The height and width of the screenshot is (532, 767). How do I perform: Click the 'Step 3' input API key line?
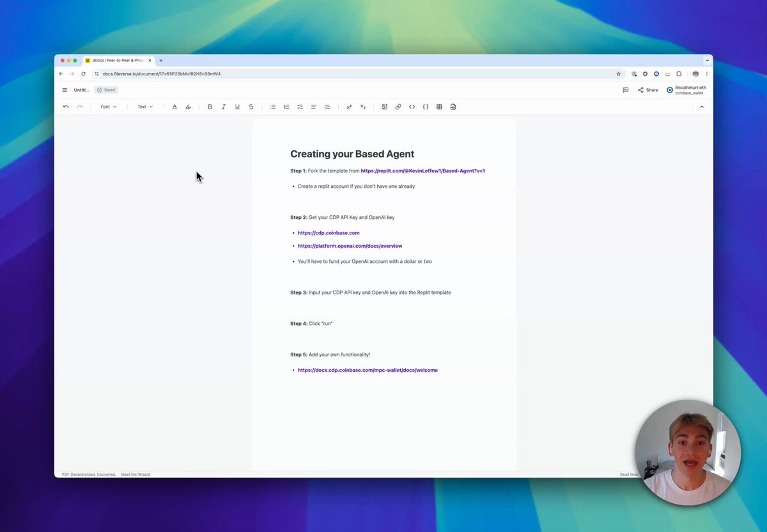click(371, 293)
